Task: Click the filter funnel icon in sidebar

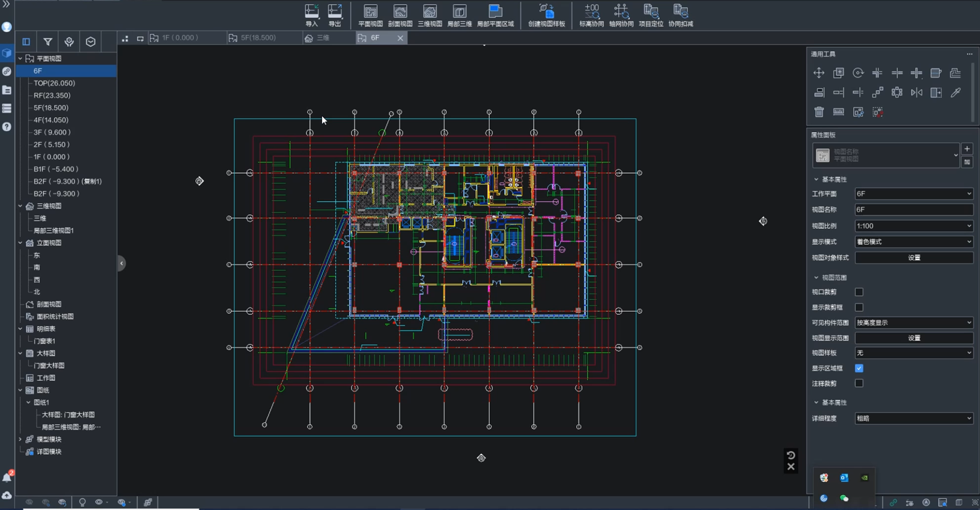Action: point(47,42)
